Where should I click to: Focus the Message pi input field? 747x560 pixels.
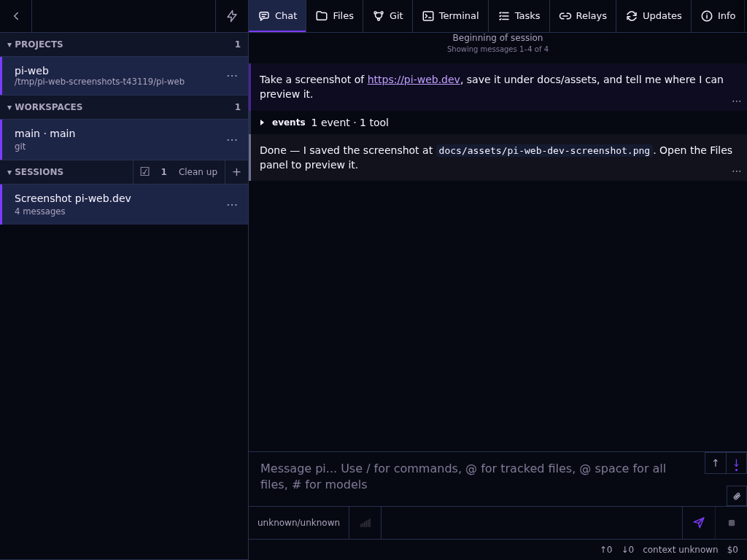click(476, 477)
